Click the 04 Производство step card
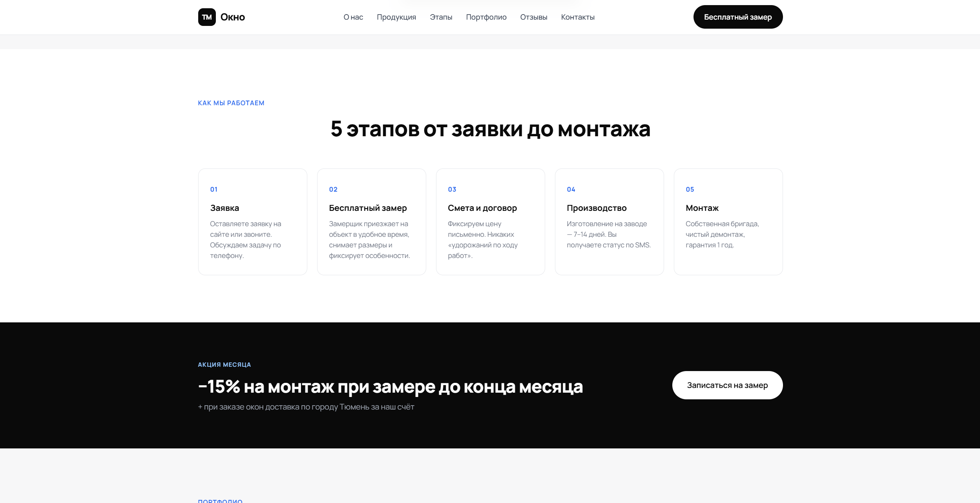Viewport: 980px width, 503px height. tap(609, 222)
